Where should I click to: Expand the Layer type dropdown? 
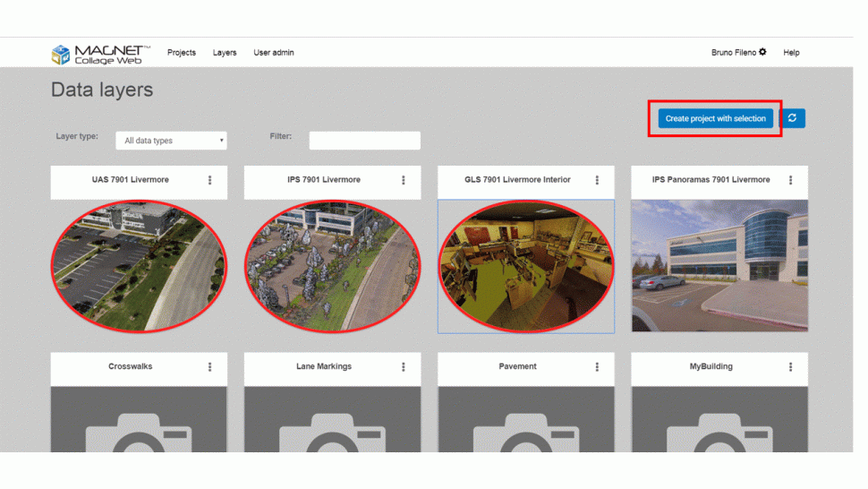171,141
